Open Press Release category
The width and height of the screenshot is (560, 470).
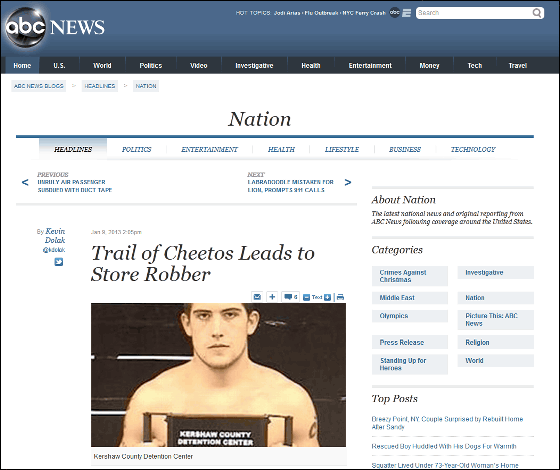(x=410, y=342)
